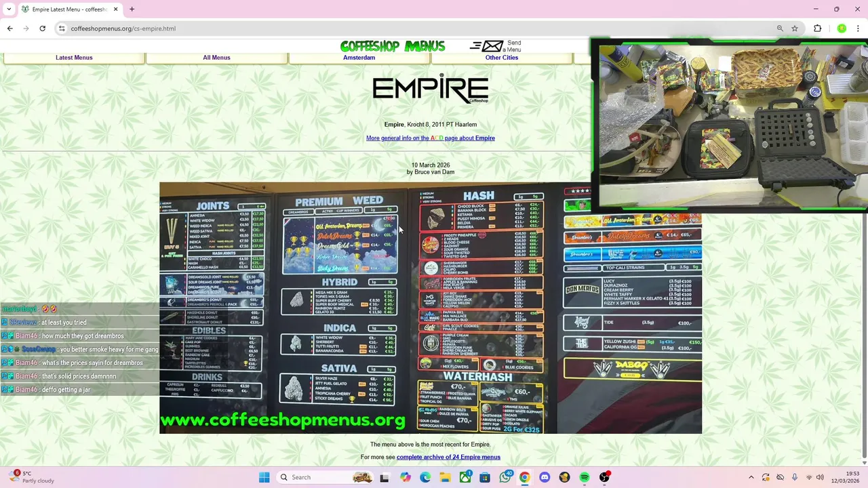
Task: Click the Coffeeshop Menus site logo
Action: tap(393, 46)
